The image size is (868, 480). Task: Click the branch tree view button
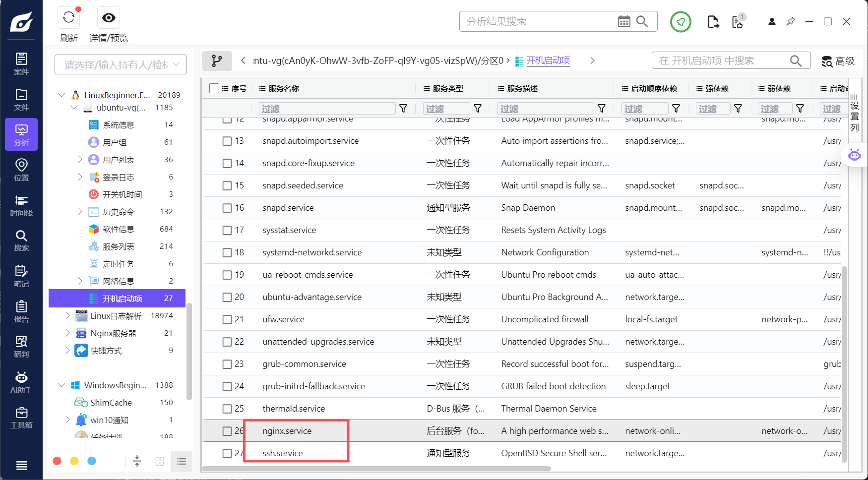[217, 60]
